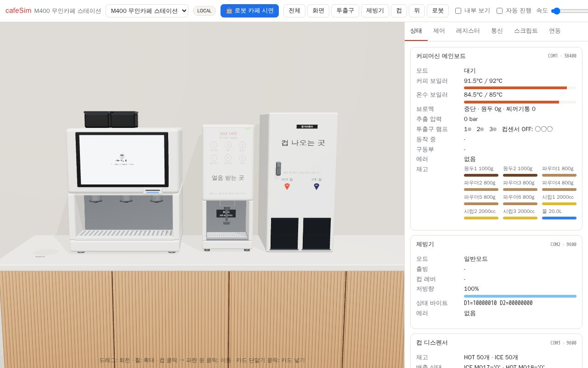Click the right cup outlet door

click(317, 234)
